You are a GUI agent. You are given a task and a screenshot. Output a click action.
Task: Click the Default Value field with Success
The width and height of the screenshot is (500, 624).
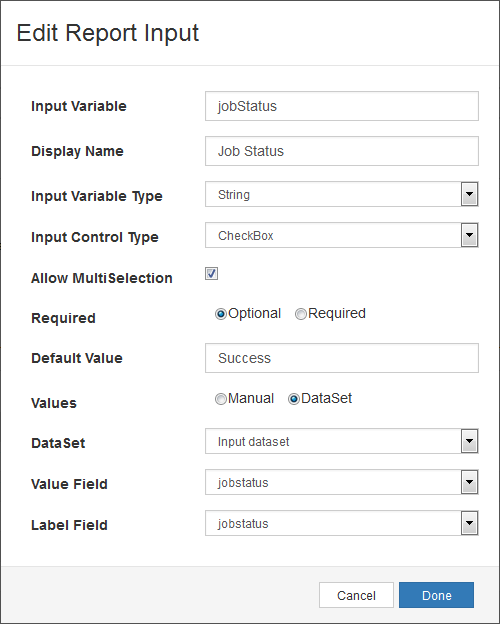342,358
